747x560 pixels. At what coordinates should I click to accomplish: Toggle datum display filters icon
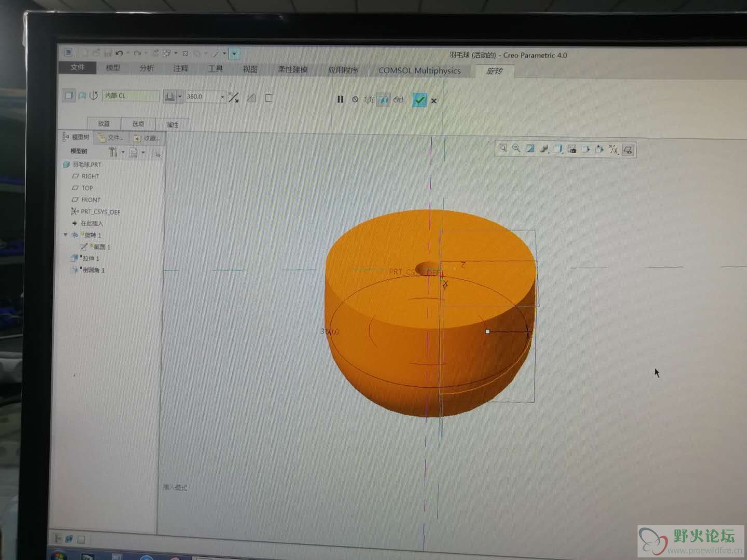tap(614, 150)
